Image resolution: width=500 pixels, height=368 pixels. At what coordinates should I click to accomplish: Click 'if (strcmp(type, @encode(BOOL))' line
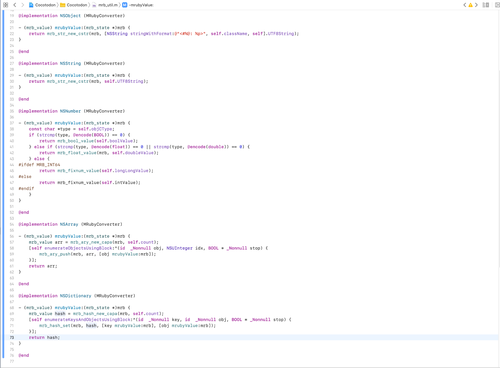click(x=80, y=135)
